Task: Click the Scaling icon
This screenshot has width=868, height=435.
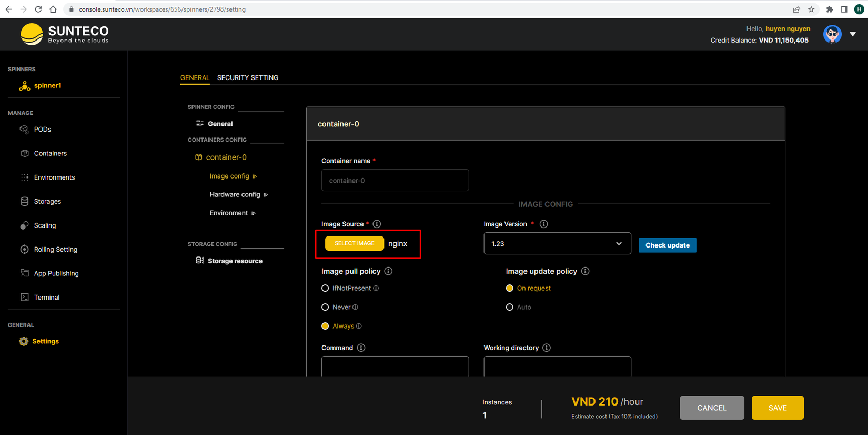Action: pos(24,225)
